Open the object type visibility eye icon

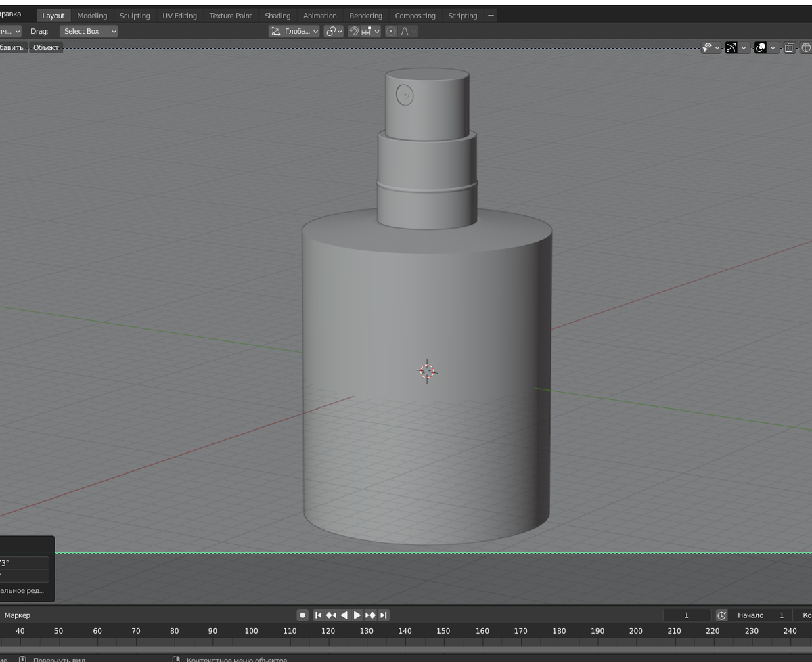tap(707, 47)
